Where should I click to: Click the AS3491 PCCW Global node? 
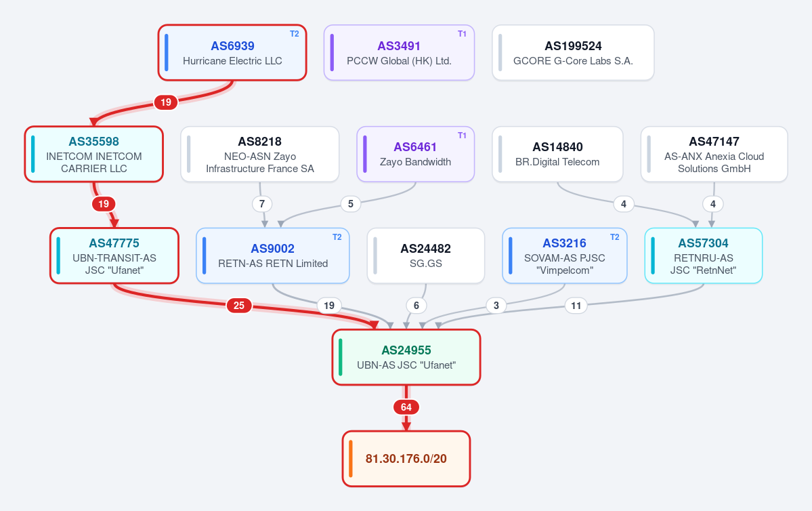pyautogui.click(x=399, y=53)
